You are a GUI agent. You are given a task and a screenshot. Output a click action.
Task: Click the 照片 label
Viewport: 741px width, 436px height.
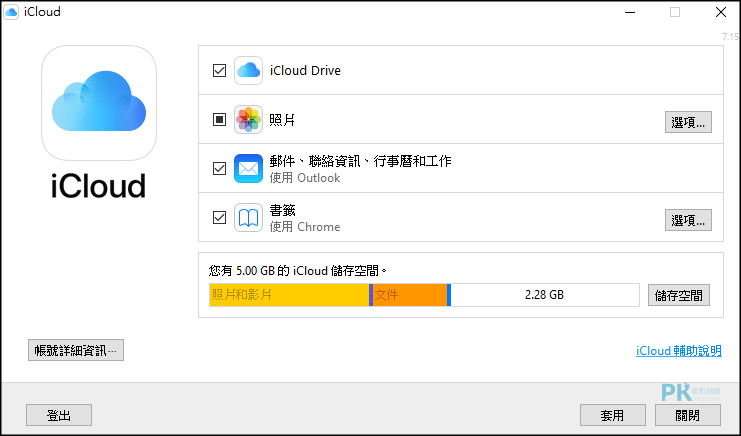(x=282, y=120)
